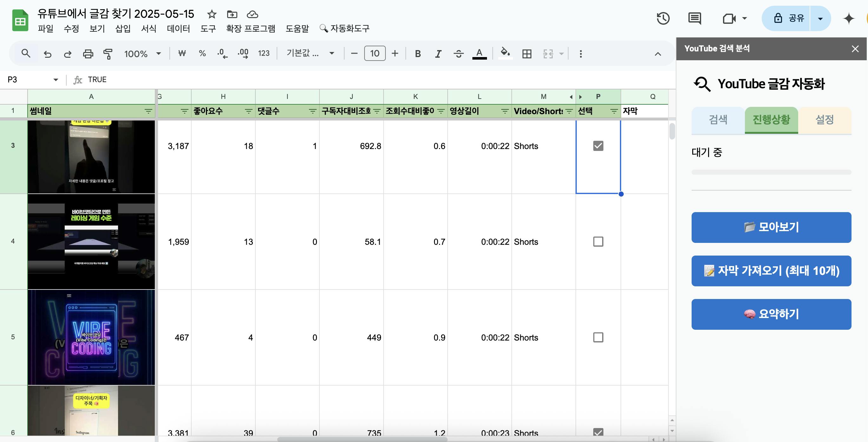Viewport: 868px width, 442px height.
Task: Open filter for 댓글수 column
Action: click(313, 111)
